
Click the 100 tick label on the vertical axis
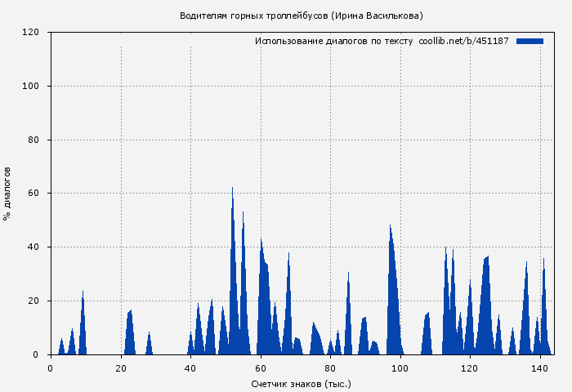tap(31, 87)
